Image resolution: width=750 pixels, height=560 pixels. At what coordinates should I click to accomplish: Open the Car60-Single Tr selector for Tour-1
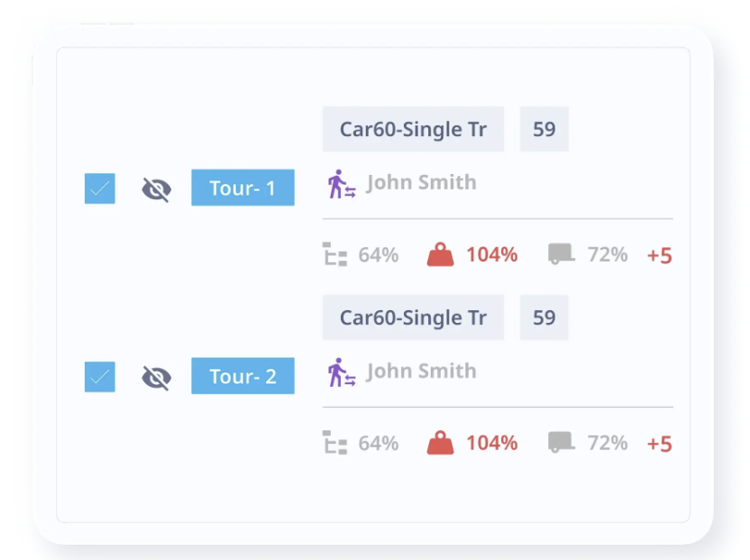point(413,129)
